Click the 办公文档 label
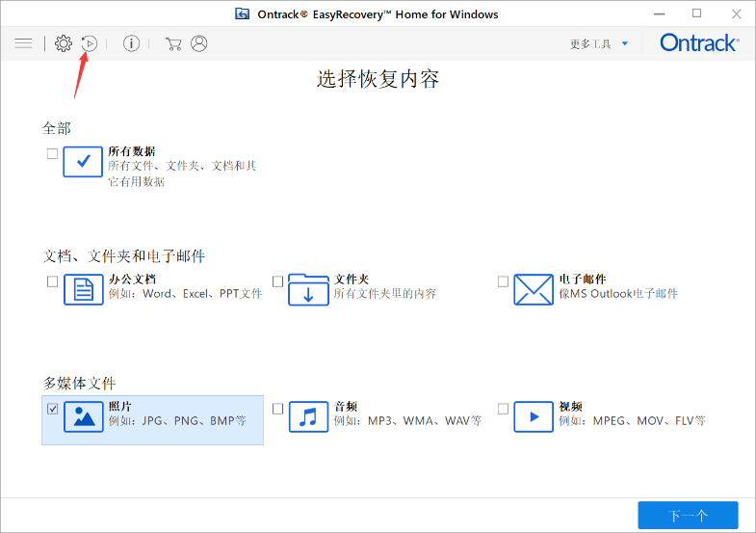This screenshot has width=756, height=533. coord(132,280)
